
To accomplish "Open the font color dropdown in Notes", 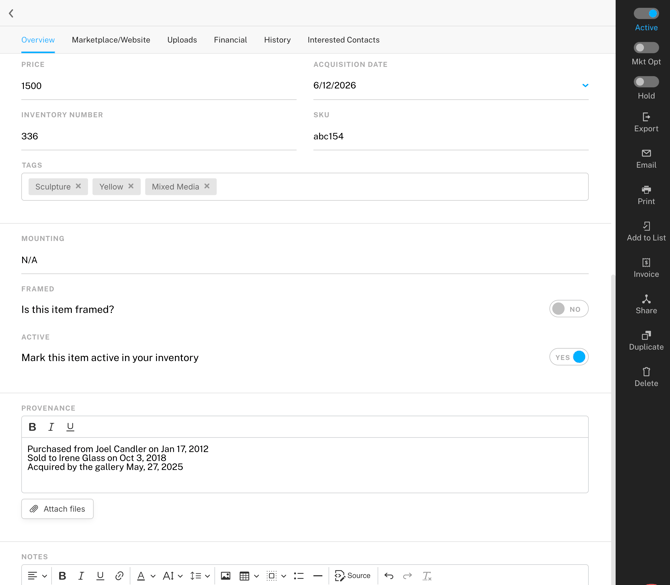I will point(146,576).
